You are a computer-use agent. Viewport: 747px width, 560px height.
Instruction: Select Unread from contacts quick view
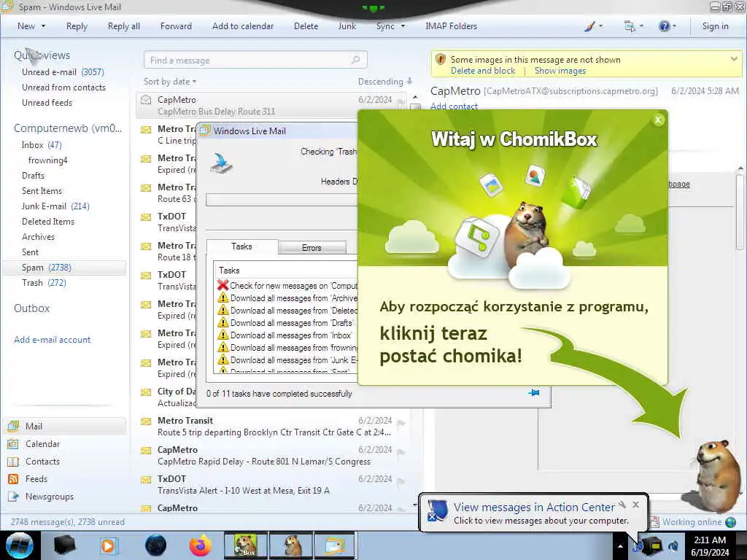click(64, 87)
